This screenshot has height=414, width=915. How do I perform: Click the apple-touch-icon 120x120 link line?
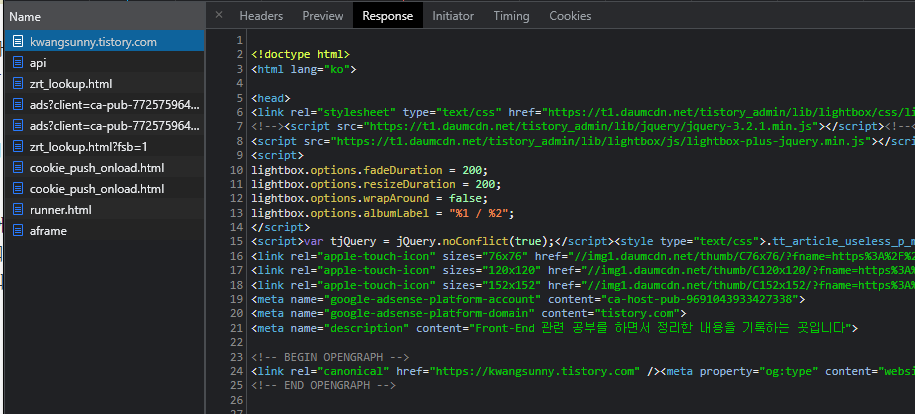pos(583,270)
